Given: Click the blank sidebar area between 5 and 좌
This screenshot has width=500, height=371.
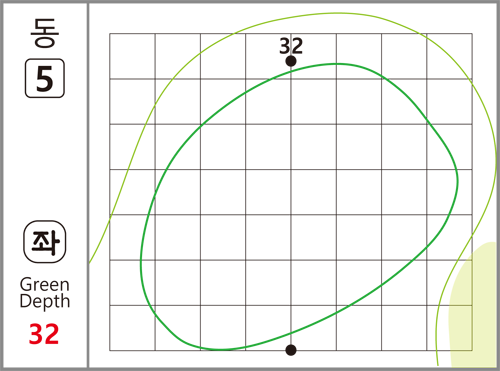Looking at the screenshot, I should 45,159.
